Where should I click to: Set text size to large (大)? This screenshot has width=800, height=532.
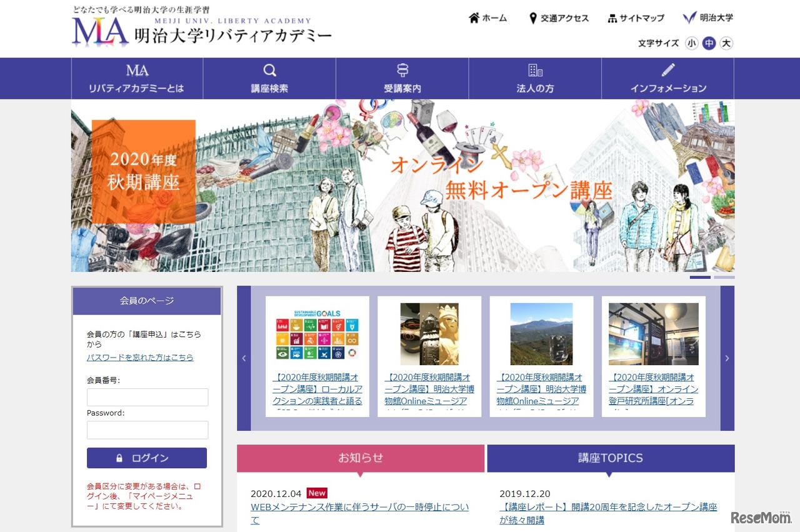pyautogui.click(x=726, y=43)
